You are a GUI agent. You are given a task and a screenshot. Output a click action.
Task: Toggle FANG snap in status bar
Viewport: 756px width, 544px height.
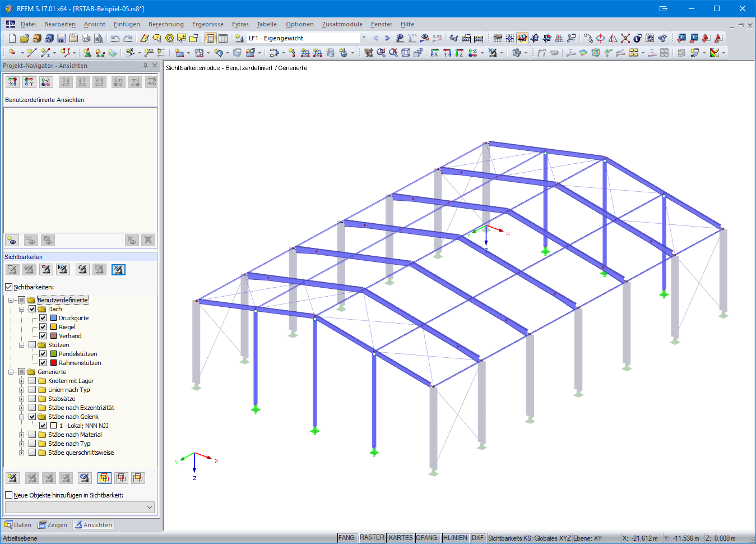pyautogui.click(x=346, y=538)
